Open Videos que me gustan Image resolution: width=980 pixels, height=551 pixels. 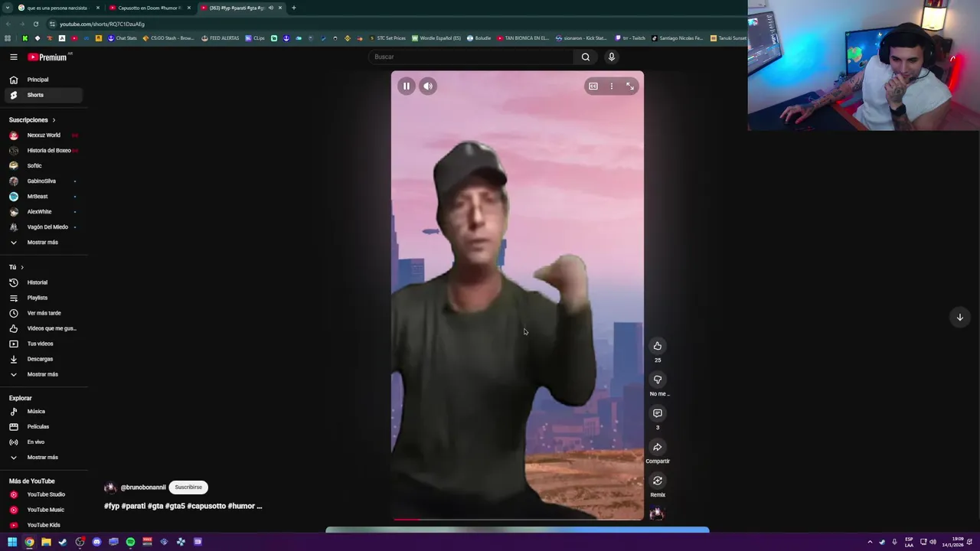point(42,328)
